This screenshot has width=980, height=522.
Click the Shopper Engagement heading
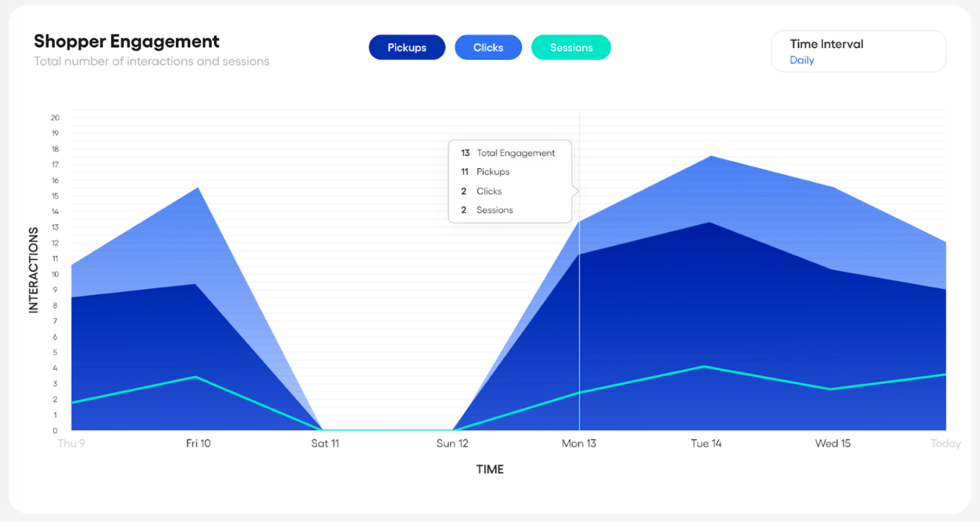tap(127, 41)
